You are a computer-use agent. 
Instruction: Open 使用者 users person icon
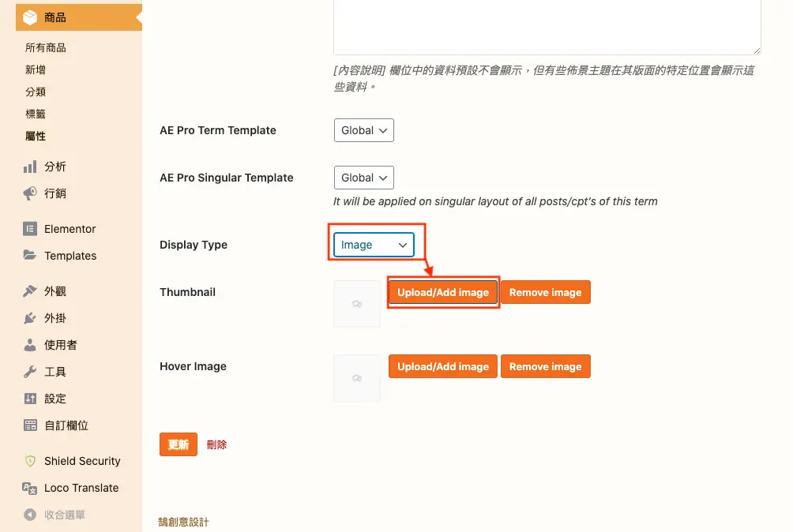(30, 345)
